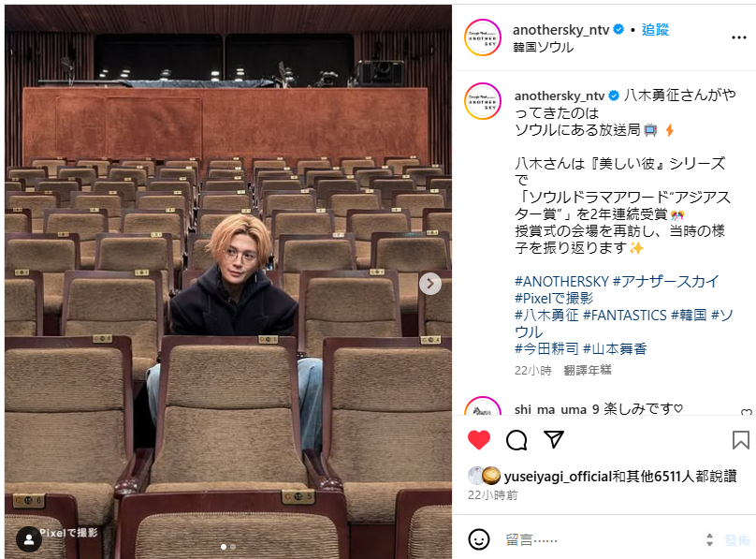View yuseiyagi_official in likes list
This screenshot has width=756, height=559.
[x=558, y=477]
